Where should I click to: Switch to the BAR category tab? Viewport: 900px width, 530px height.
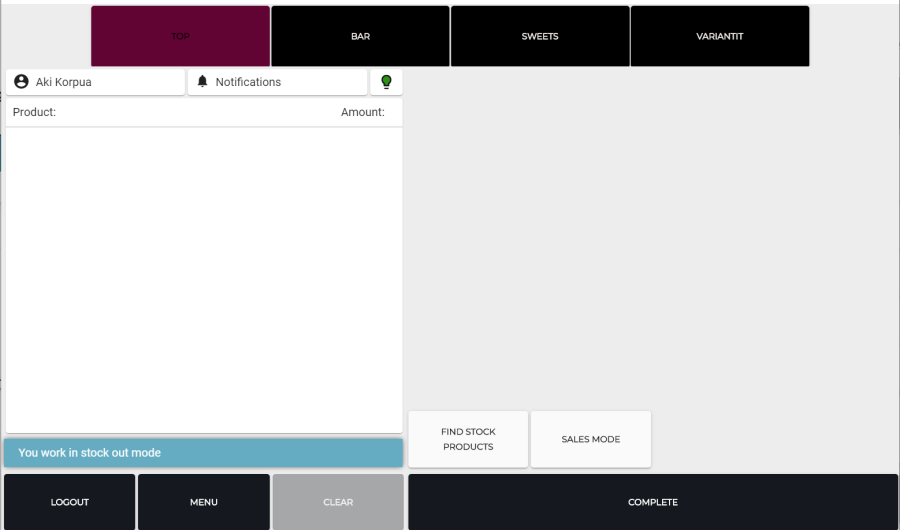coord(360,37)
